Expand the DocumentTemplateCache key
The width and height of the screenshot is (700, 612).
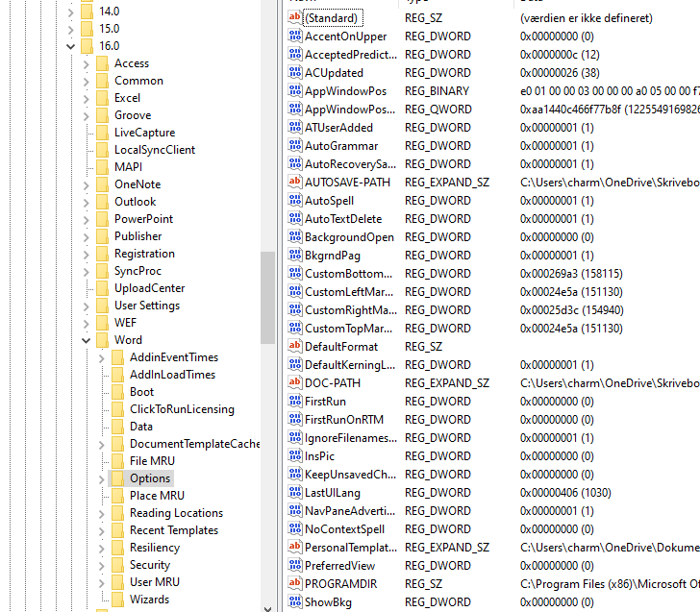point(102,444)
